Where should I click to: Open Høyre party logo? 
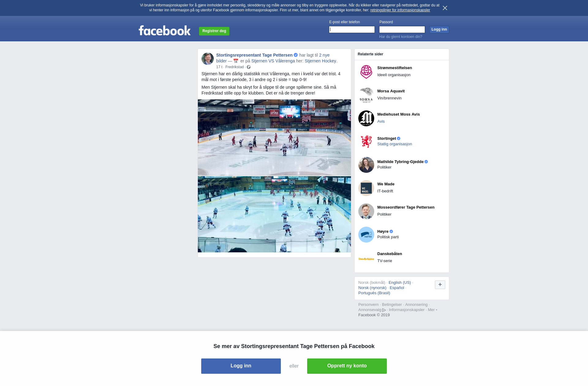click(x=366, y=235)
